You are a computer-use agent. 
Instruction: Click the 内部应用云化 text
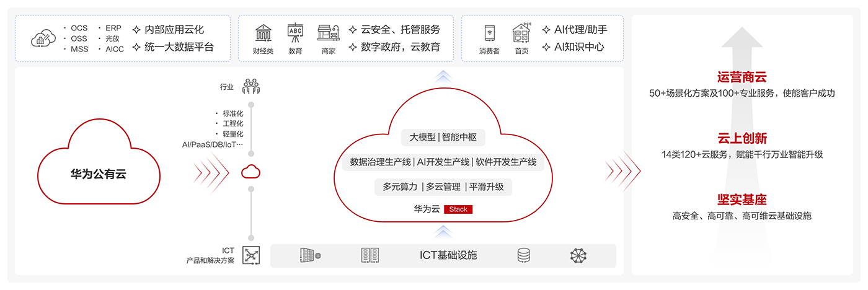coord(175,29)
